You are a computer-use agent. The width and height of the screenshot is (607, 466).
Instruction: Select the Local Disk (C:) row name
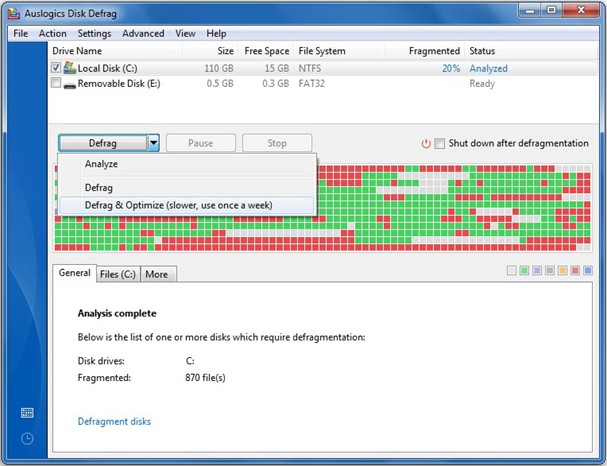107,69
